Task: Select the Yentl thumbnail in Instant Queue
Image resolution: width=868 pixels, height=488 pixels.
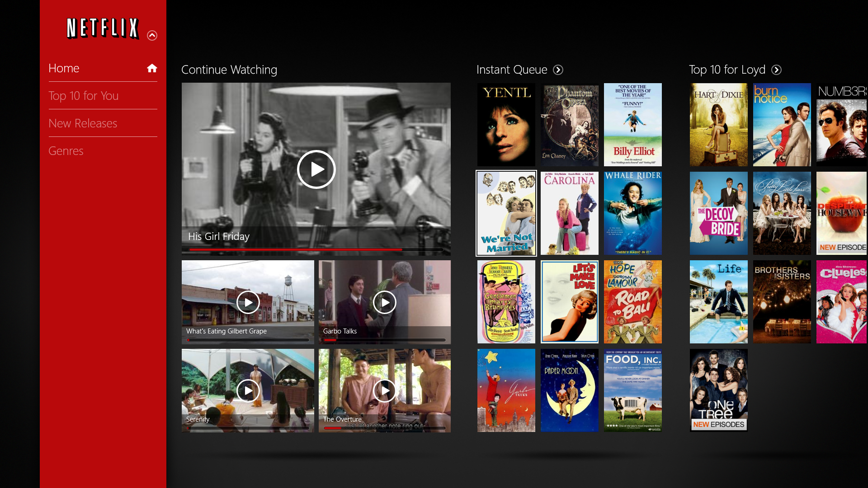Action: (x=506, y=125)
